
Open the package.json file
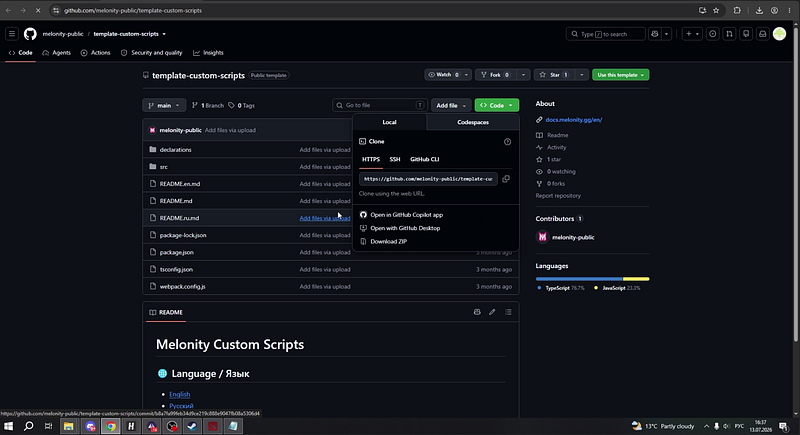click(177, 252)
